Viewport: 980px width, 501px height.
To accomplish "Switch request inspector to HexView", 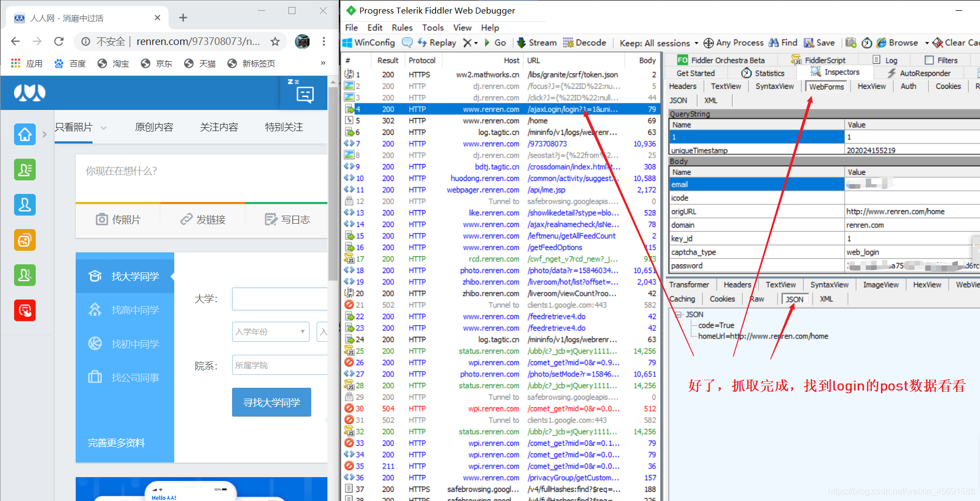I will tap(872, 86).
